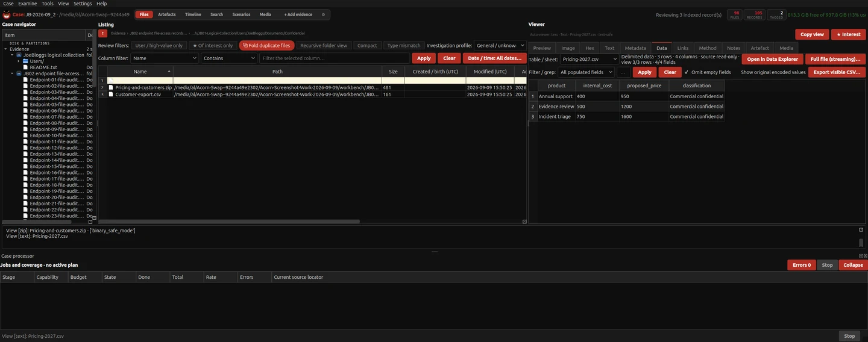Open the Contains match-type dropdown
This screenshot has width=868, height=342.
coord(229,58)
